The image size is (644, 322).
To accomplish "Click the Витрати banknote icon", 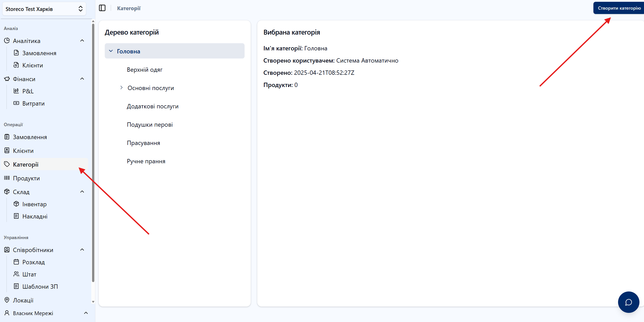I will 16,103.
